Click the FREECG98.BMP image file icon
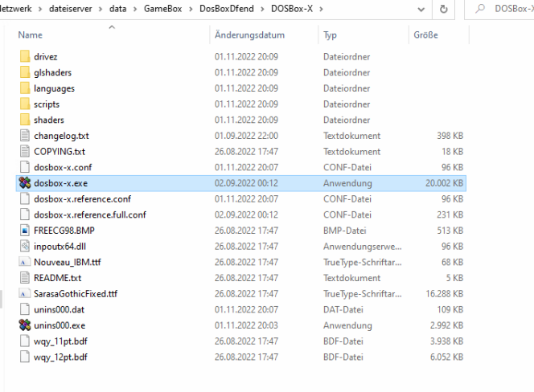 [x=24, y=231]
